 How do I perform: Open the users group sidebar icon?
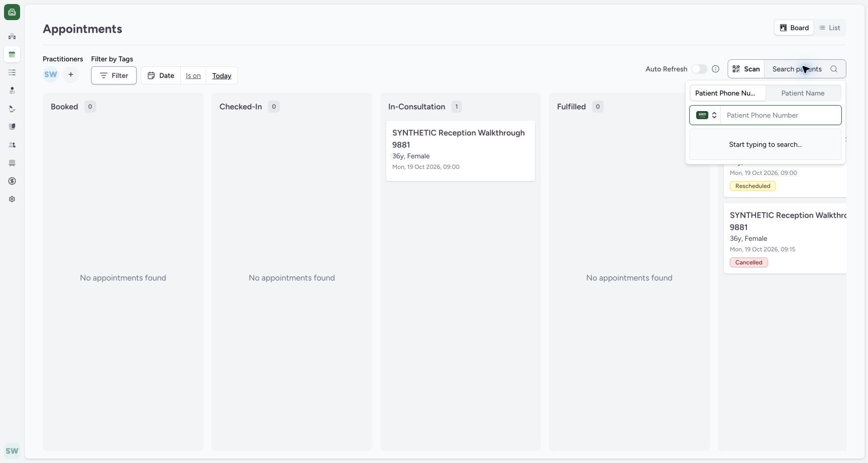click(x=12, y=145)
